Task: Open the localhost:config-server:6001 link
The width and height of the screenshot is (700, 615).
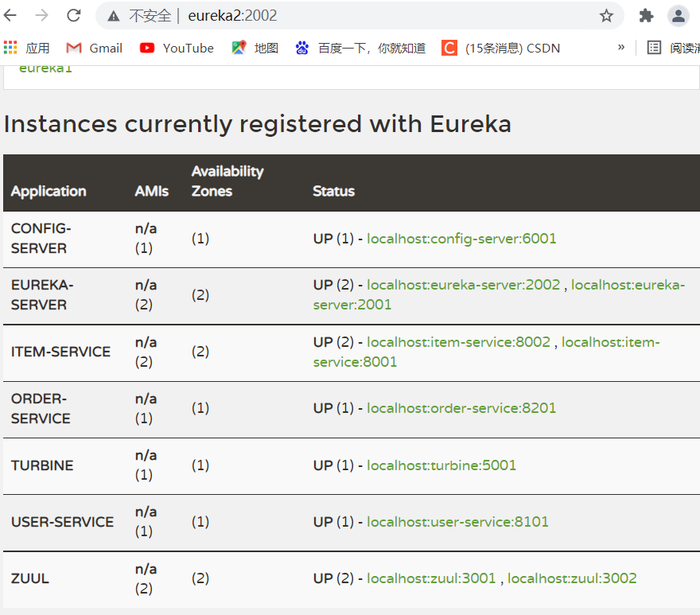Action: (461, 239)
